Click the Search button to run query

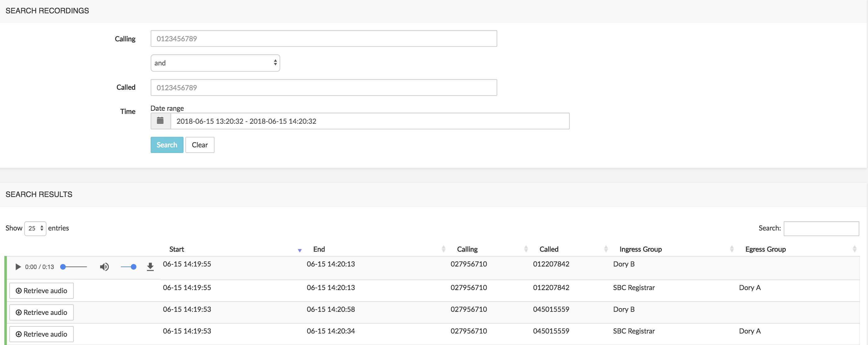[167, 145]
